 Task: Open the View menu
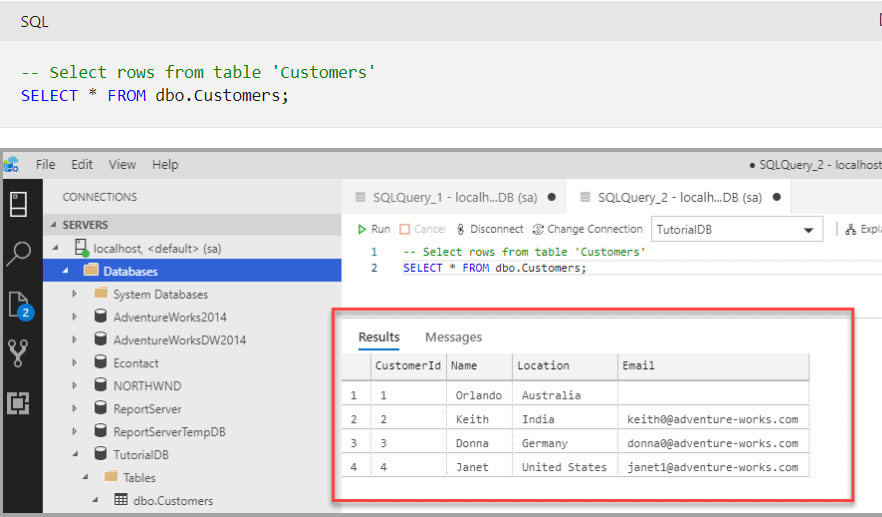point(122,164)
